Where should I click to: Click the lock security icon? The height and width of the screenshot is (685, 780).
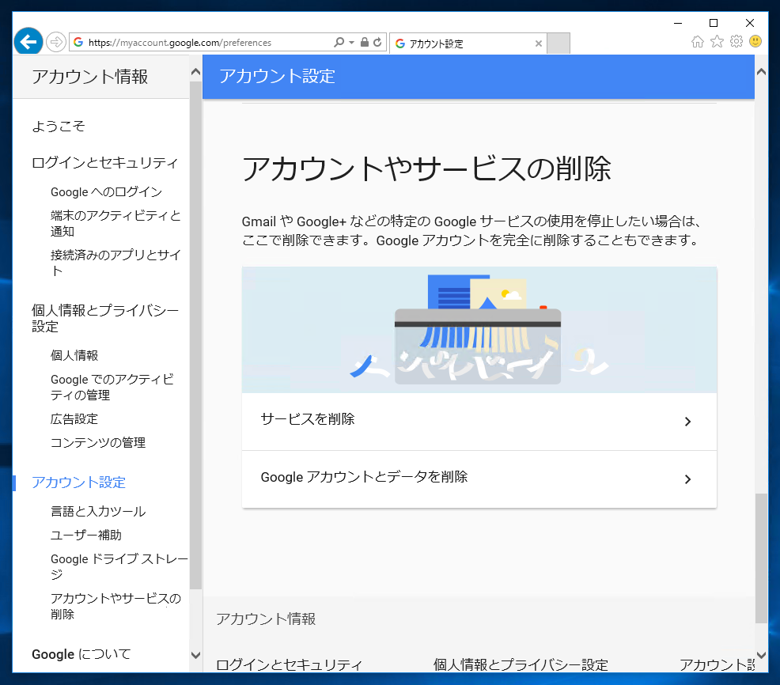pyautogui.click(x=365, y=42)
